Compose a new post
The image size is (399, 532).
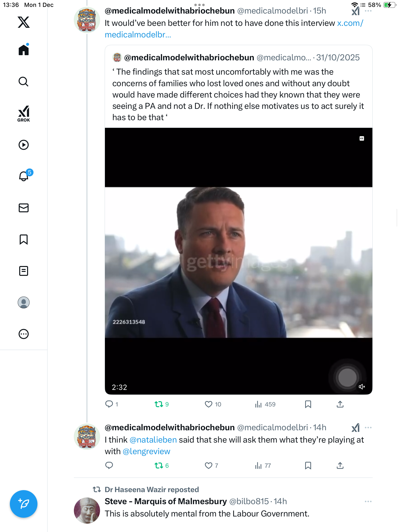24,504
